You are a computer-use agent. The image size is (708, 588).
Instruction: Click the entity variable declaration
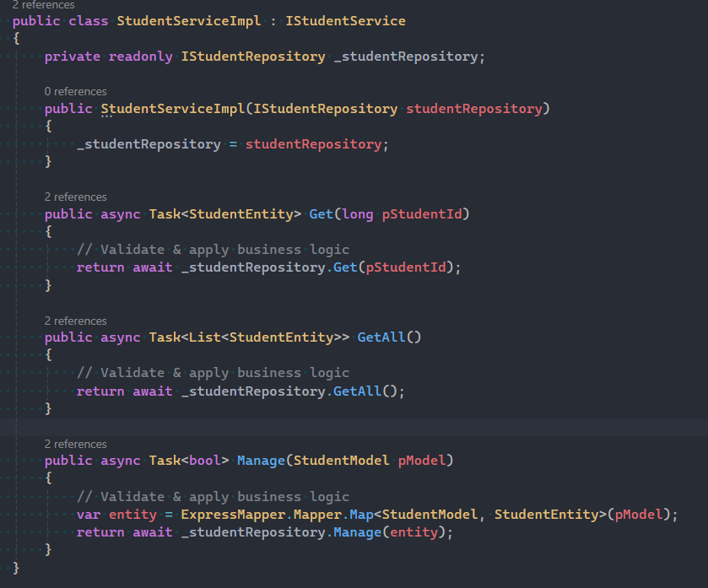point(132,515)
